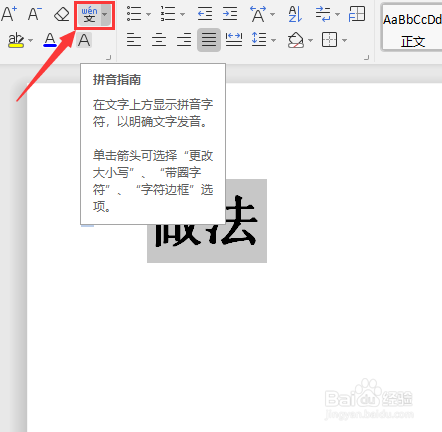Click the increase font size icon
This screenshot has width=442, height=432.
(9, 14)
